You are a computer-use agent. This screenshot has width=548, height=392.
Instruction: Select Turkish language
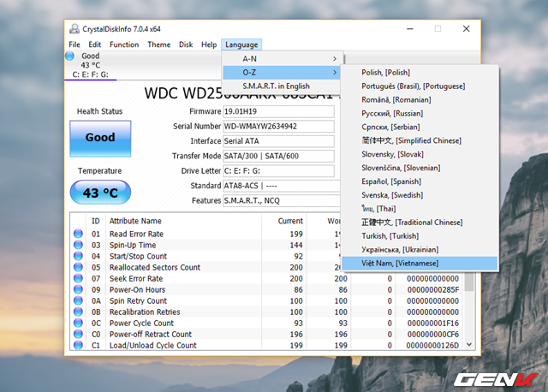coord(420,236)
